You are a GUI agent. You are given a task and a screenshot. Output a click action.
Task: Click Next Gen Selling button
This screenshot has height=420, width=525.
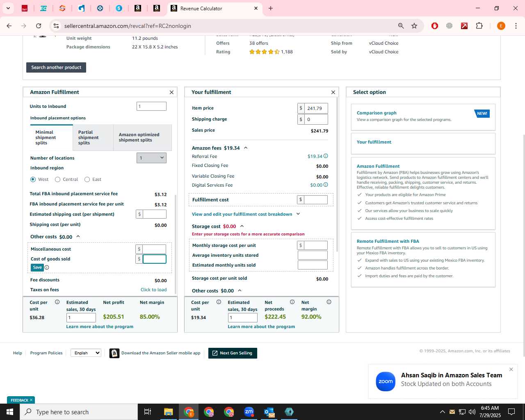point(233,353)
